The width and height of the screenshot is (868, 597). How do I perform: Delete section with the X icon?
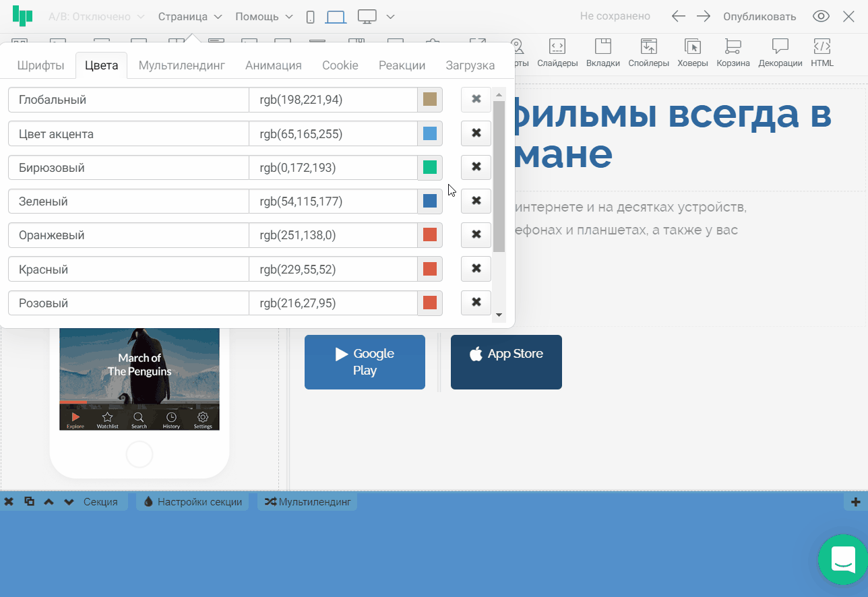(x=9, y=501)
